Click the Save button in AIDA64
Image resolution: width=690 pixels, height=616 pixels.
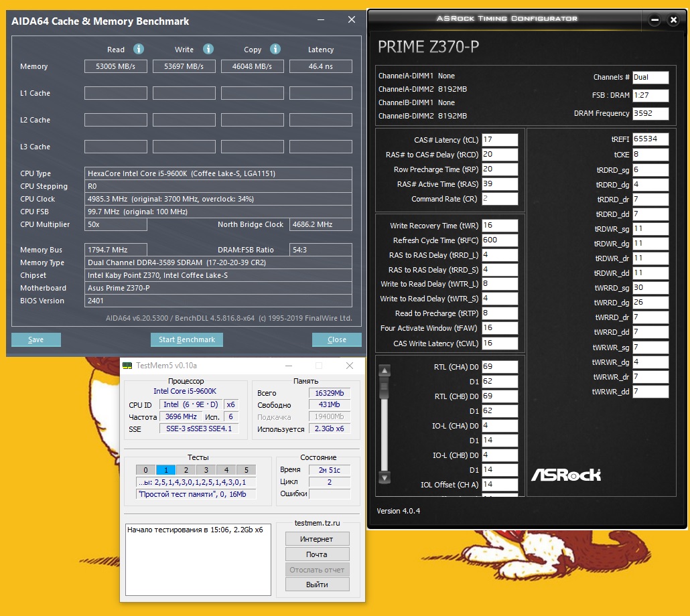36,339
